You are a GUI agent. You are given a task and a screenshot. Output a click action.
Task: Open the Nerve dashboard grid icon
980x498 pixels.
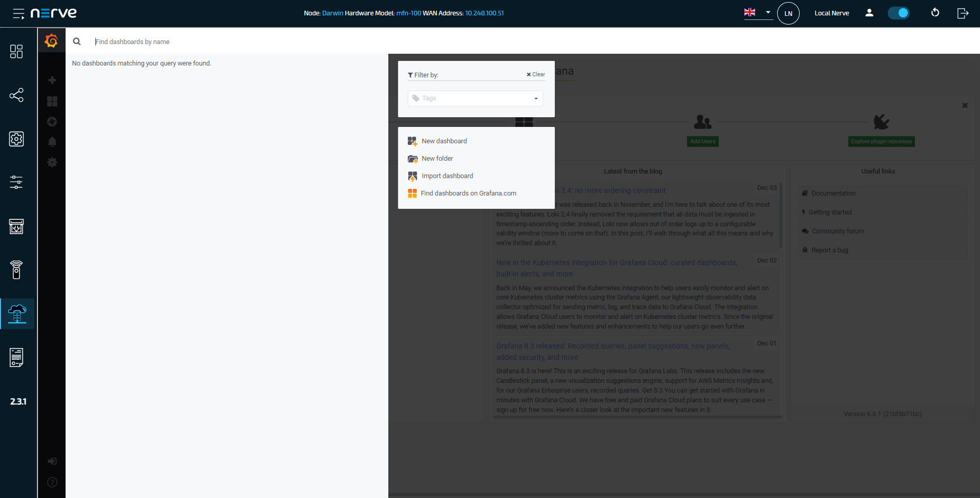tap(17, 51)
